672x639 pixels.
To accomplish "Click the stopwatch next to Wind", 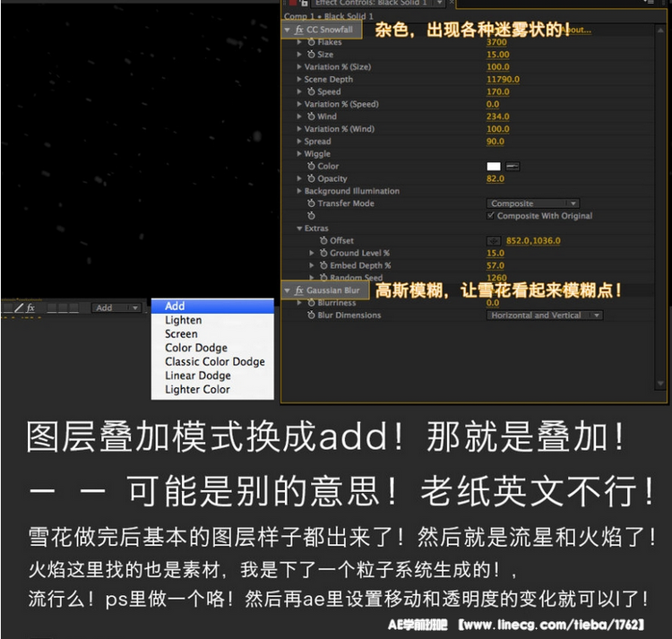I will pos(311,117).
